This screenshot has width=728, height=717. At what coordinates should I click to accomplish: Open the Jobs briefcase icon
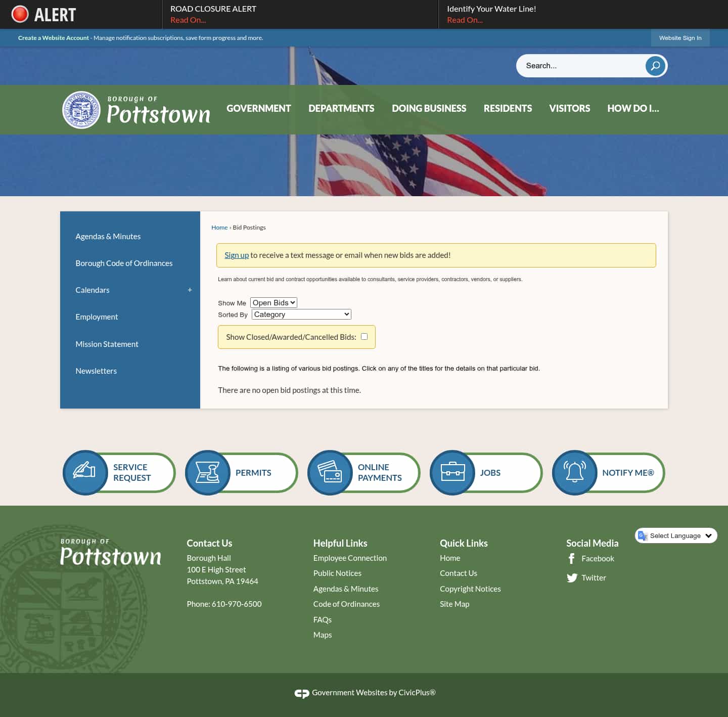452,472
